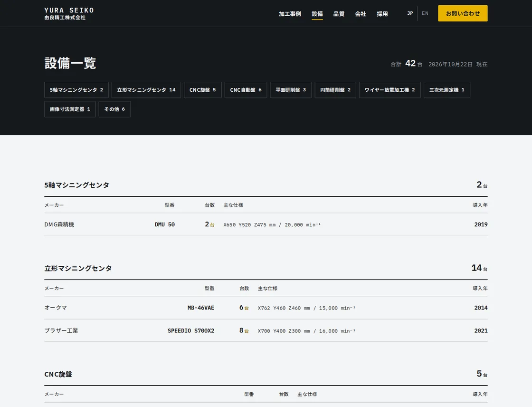This screenshot has width=532, height=407.
Task: Click the 5軸マシニングセンタ section heading
Action: pos(76,185)
